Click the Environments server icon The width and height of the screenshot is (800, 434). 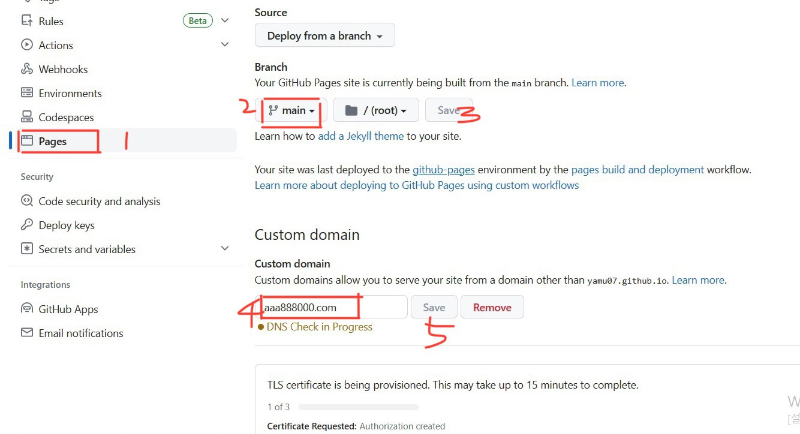[27, 92]
